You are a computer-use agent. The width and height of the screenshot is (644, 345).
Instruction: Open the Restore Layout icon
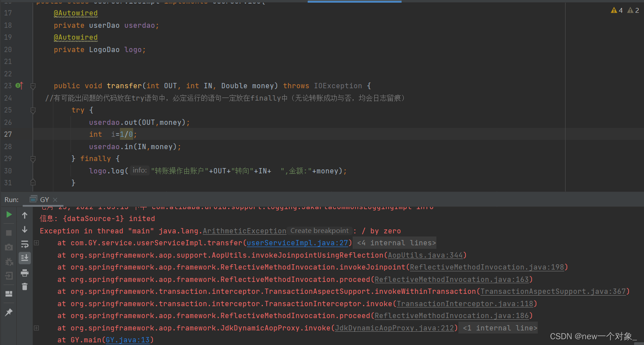9,294
